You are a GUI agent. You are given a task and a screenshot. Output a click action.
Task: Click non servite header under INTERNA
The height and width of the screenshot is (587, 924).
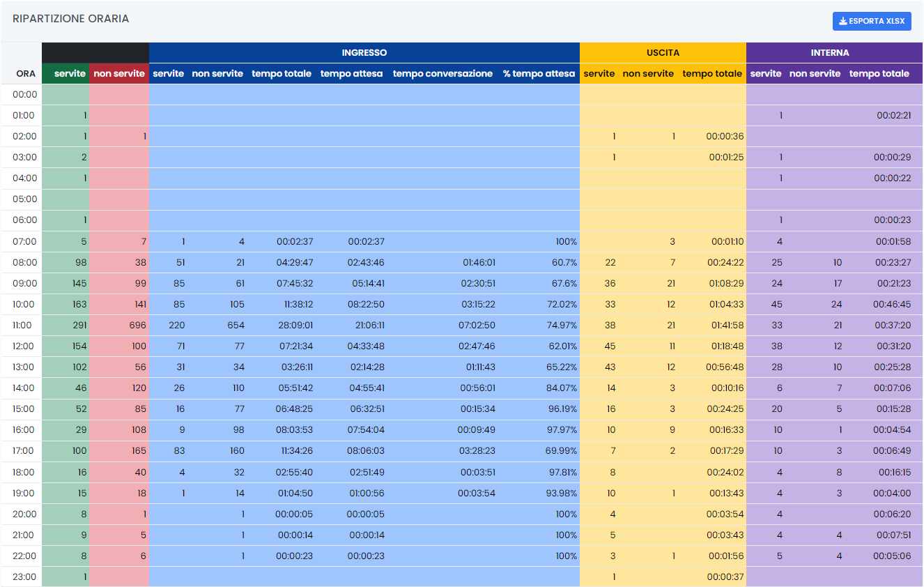(x=815, y=74)
